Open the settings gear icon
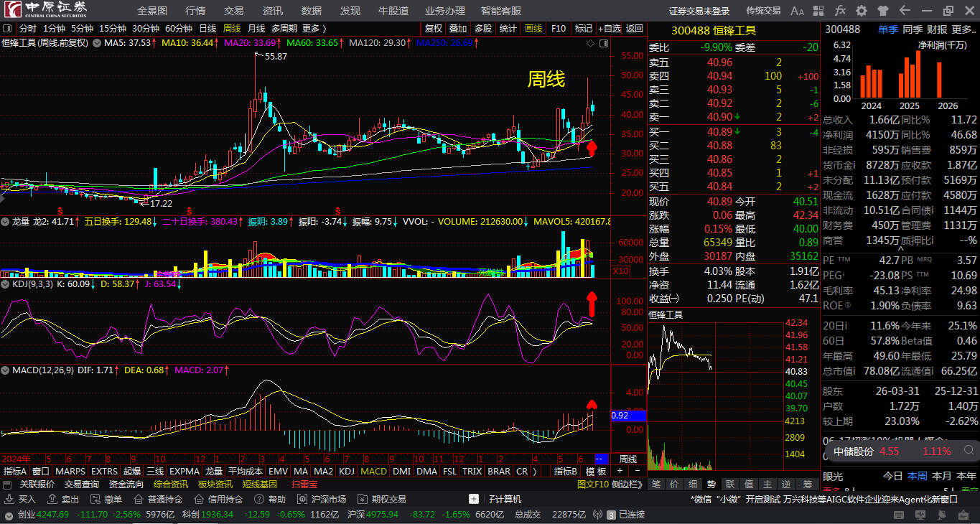This screenshot has height=524, width=980. tap(862, 11)
